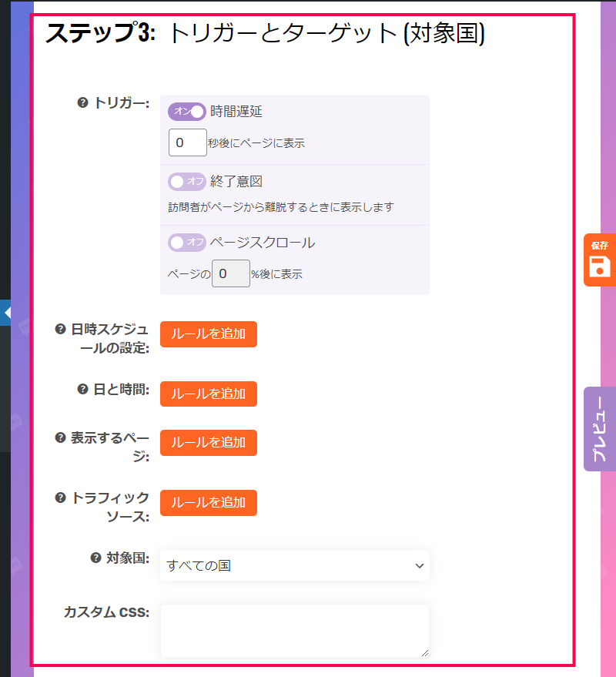
Task: Add rule for トラフィックソース
Action: (x=209, y=503)
